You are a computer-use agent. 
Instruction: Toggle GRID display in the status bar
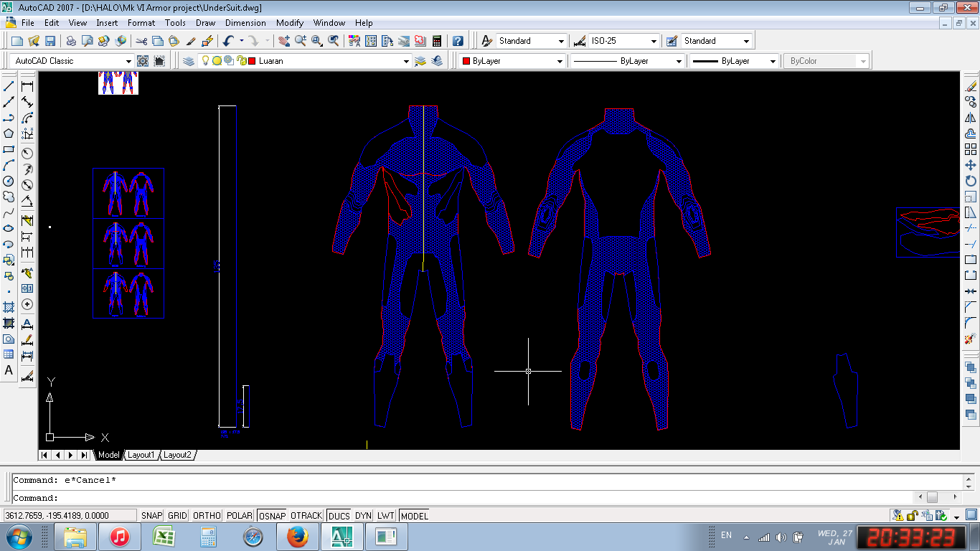[x=177, y=516]
